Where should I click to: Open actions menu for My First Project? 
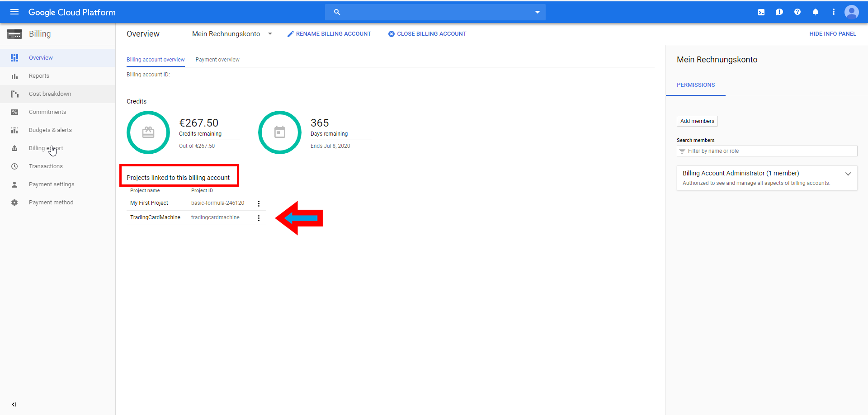[259, 203]
